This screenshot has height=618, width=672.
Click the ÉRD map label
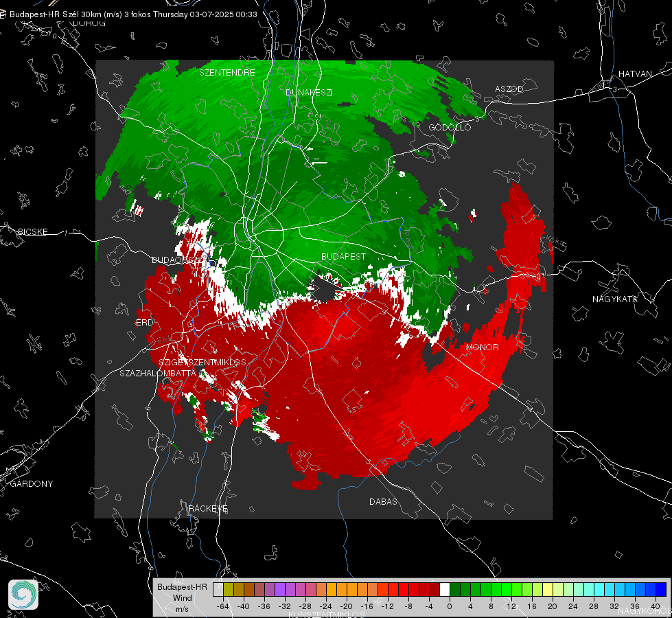pyautogui.click(x=144, y=323)
